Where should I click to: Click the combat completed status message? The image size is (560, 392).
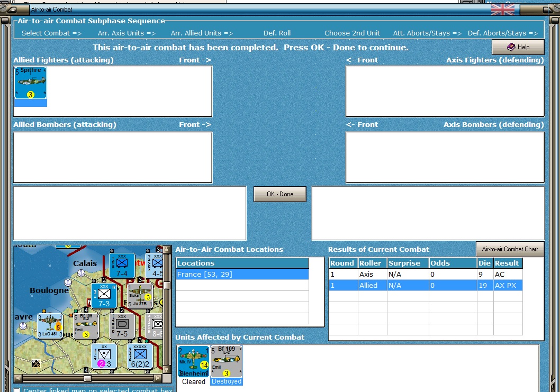point(251,48)
